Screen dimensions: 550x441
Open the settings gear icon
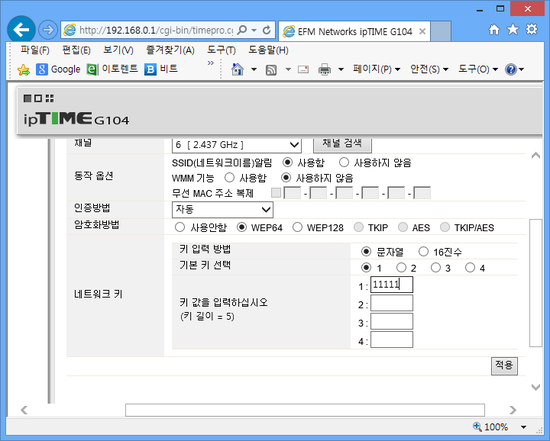[532, 30]
